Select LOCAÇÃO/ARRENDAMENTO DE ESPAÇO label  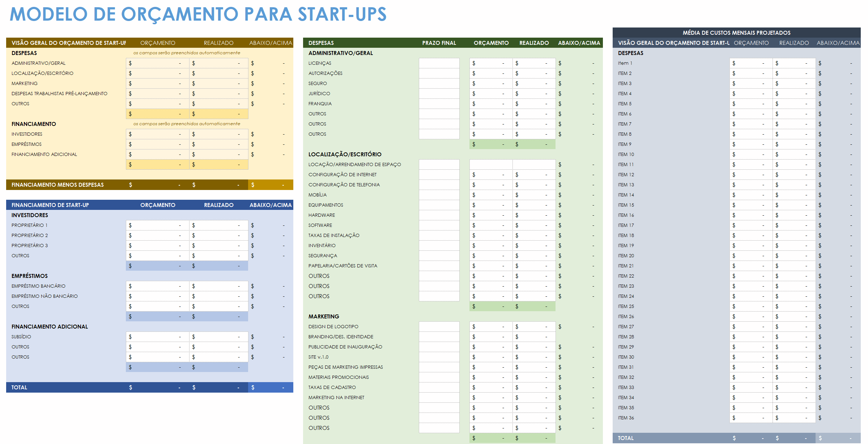355,165
